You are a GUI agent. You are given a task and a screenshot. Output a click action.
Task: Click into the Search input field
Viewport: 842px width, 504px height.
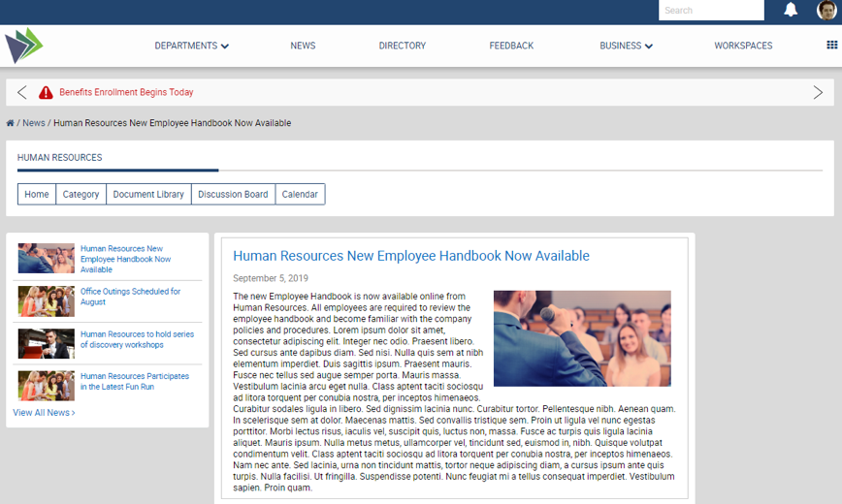(711, 11)
